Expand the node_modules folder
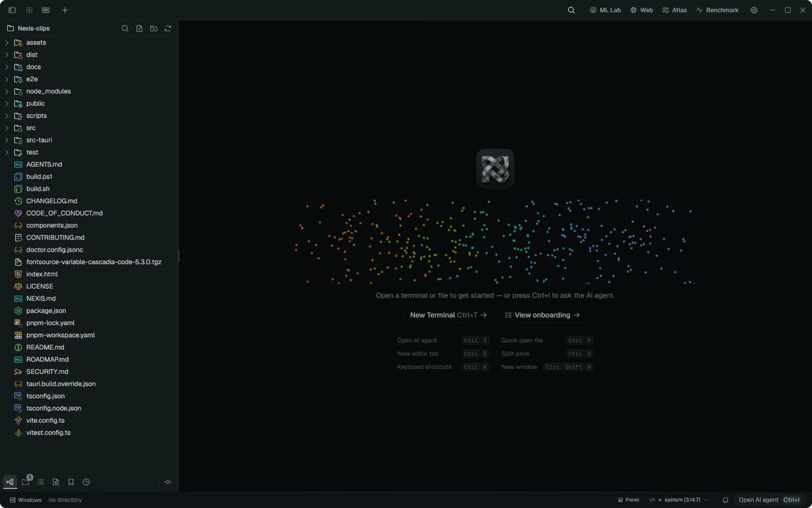This screenshot has width=812, height=508. pyautogui.click(x=89, y=91)
